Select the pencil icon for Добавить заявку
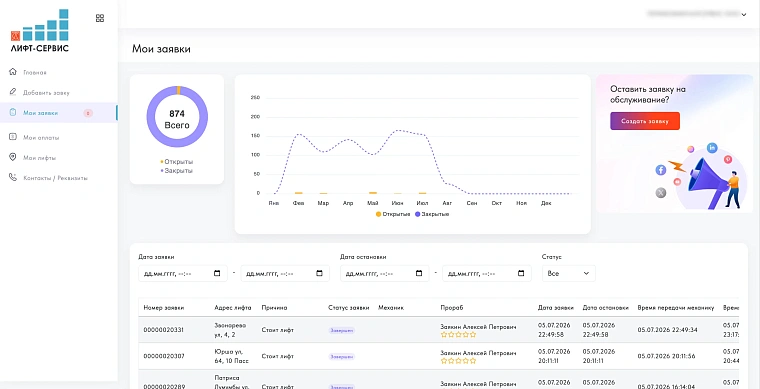 coord(13,92)
